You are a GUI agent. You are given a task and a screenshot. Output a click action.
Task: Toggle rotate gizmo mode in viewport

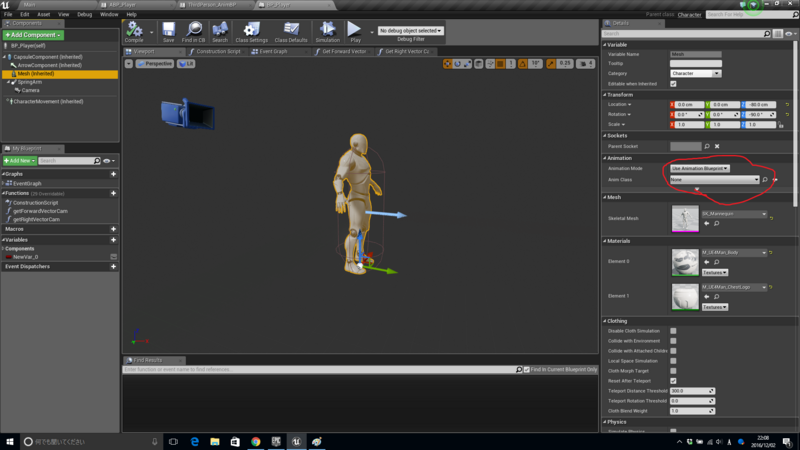point(457,64)
